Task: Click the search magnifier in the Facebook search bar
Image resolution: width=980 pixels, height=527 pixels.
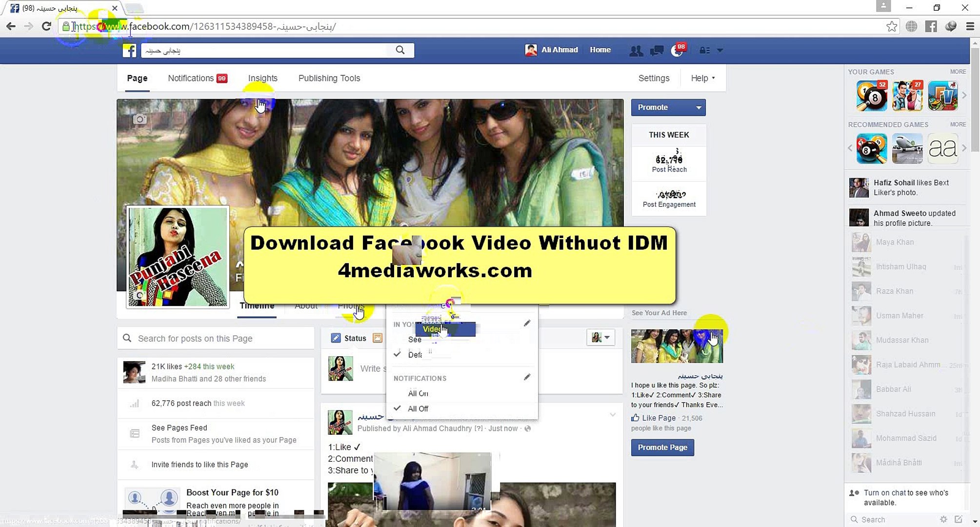Action: [400, 50]
